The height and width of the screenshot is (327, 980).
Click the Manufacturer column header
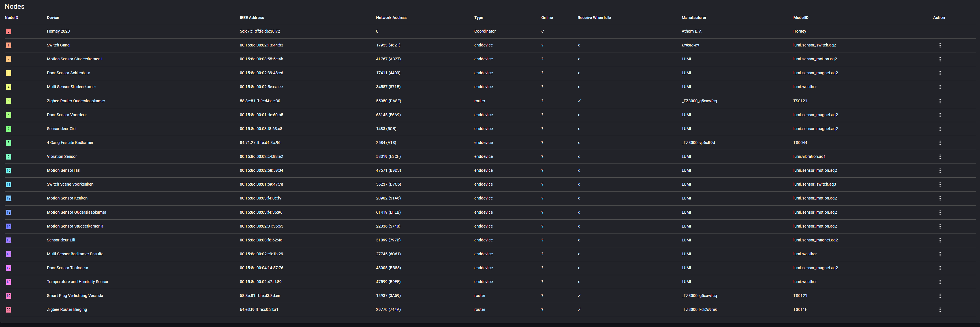pos(694,18)
